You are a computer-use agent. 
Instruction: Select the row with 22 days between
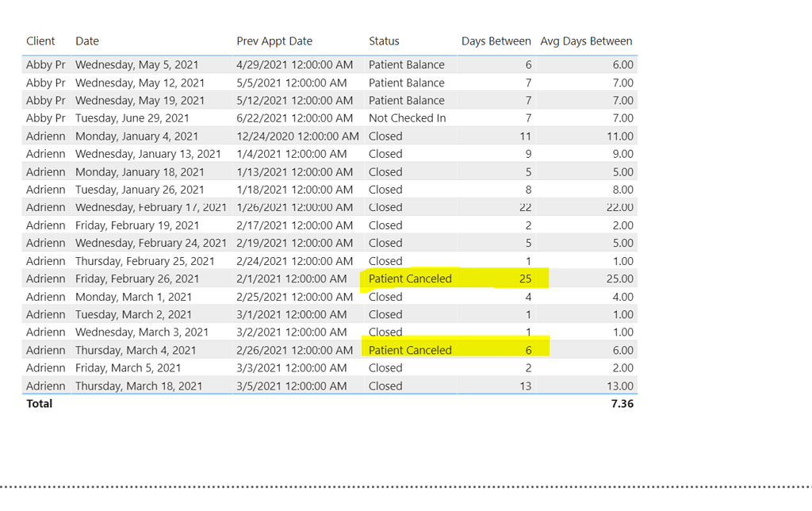pyautogui.click(x=238, y=207)
